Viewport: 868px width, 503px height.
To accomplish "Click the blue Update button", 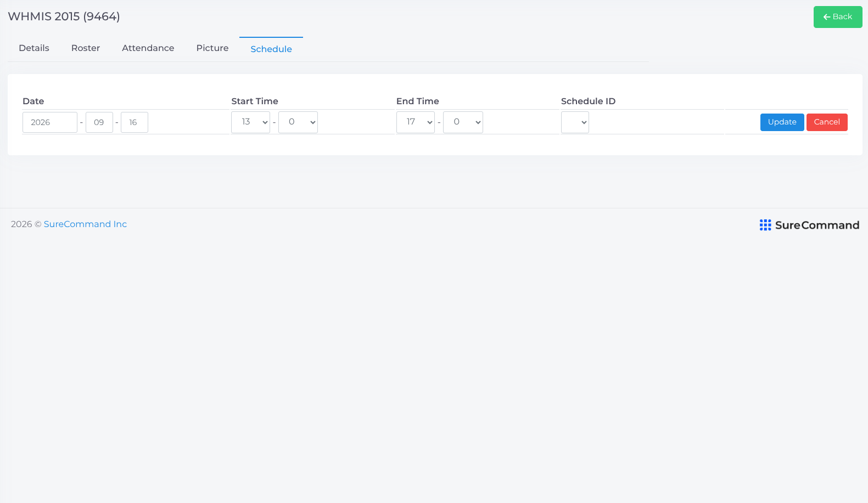I will tap(782, 122).
